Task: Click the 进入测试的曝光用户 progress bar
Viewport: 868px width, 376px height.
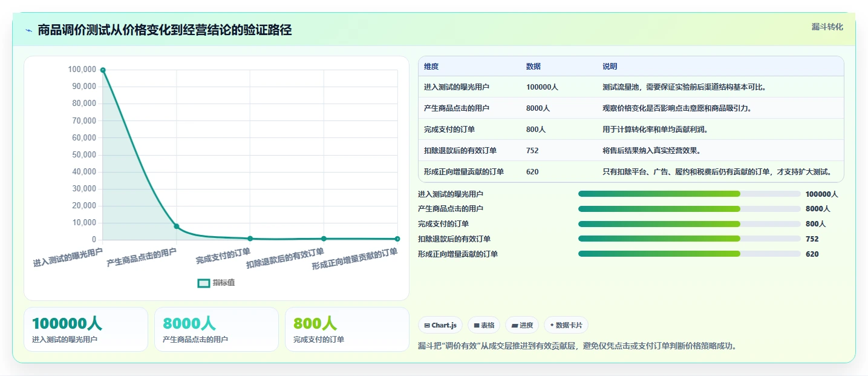Action: (x=690, y=194)
